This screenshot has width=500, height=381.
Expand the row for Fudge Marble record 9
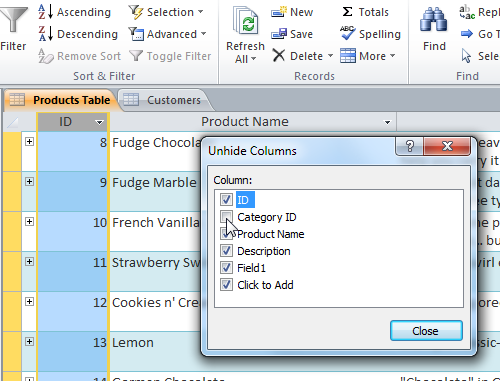tap(29, 182)
